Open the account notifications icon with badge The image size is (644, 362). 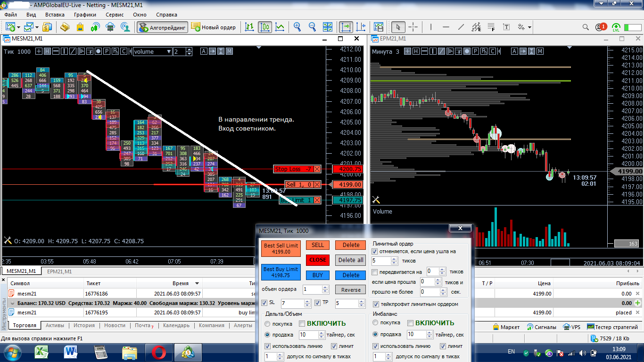click(601, 27)
